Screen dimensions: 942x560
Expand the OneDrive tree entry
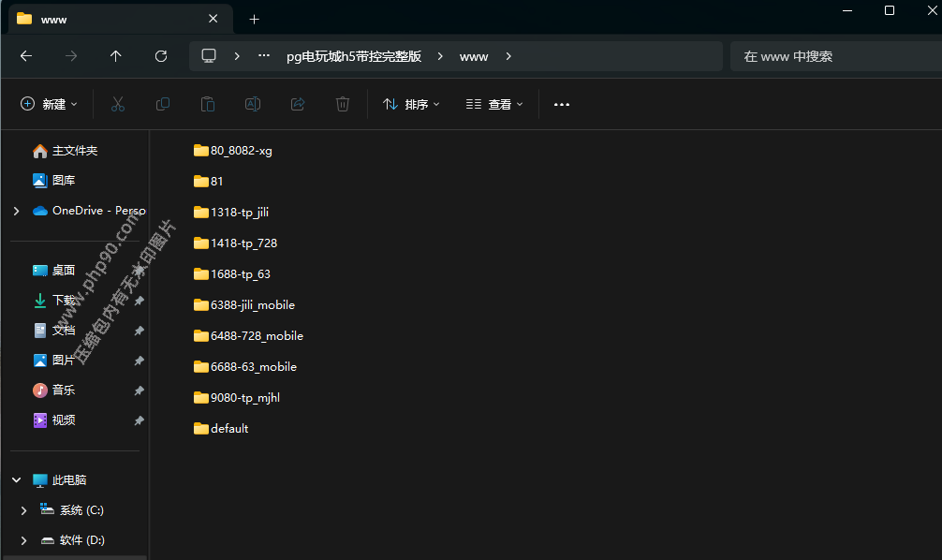click(16, 211)
